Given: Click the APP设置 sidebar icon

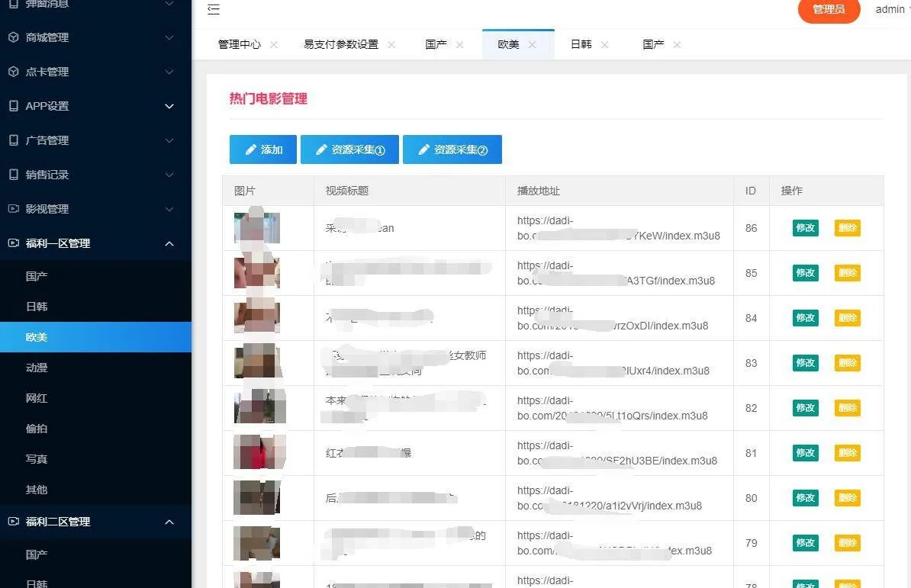Looking at the screenshot, I should pos(13,106).
